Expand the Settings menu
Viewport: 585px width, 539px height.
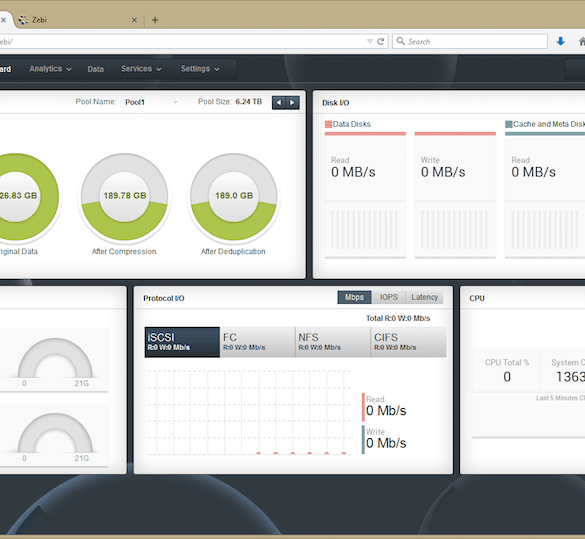click(x=200, y=69)
